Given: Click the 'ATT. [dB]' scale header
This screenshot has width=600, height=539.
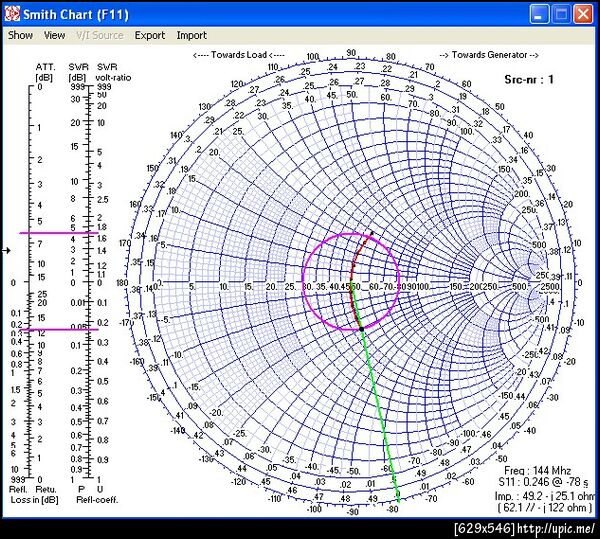Looking at the screenshot, I should 45,72.
